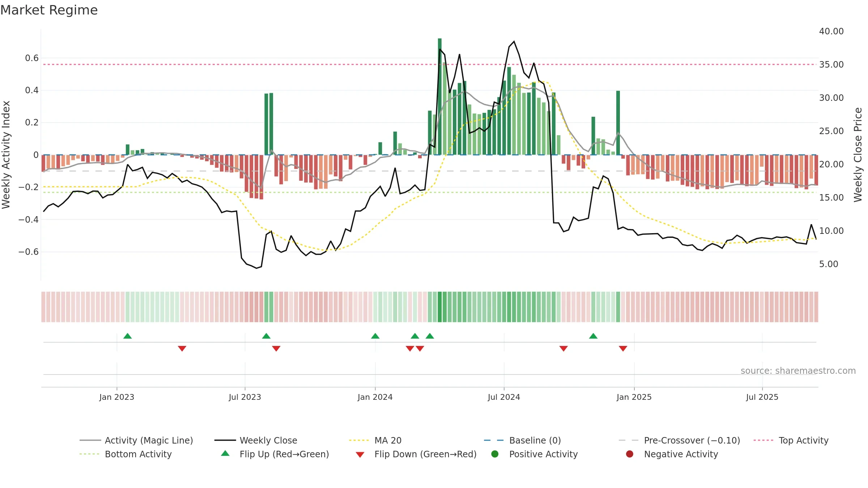Click the Flip Down marker after Jul 2023
The width and height of the screenshot is (868, 488).
[276, 348]
